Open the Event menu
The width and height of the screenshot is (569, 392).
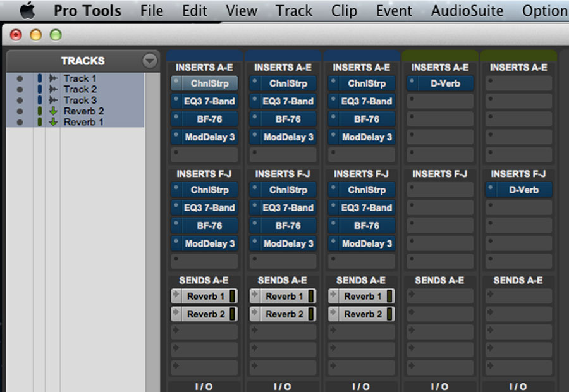[x=394, y=11]
